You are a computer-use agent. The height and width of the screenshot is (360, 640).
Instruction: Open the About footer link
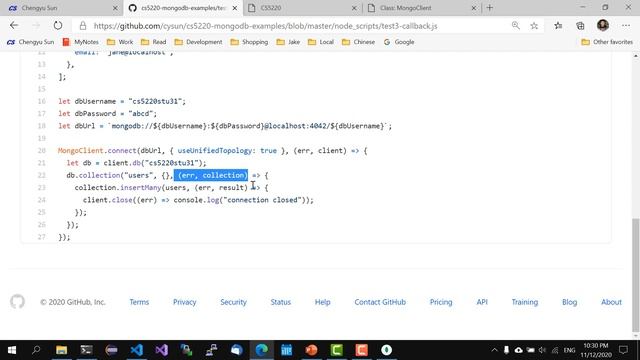coord(611,302)
